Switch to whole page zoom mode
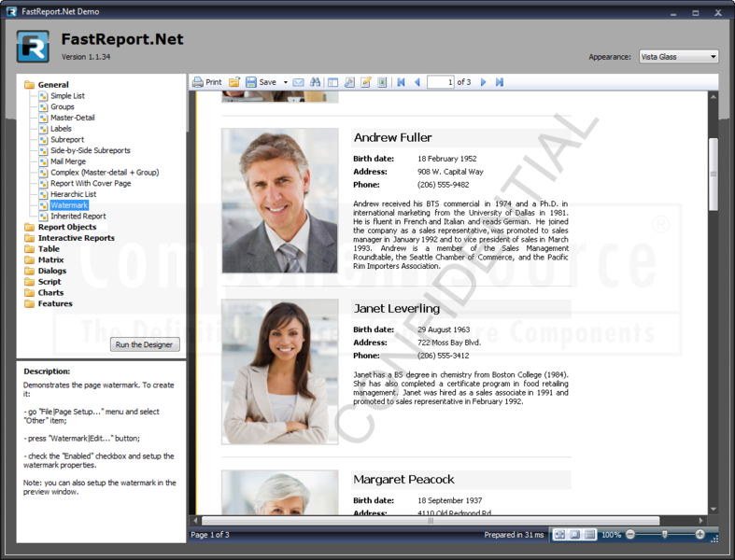 tap(575, 535)
